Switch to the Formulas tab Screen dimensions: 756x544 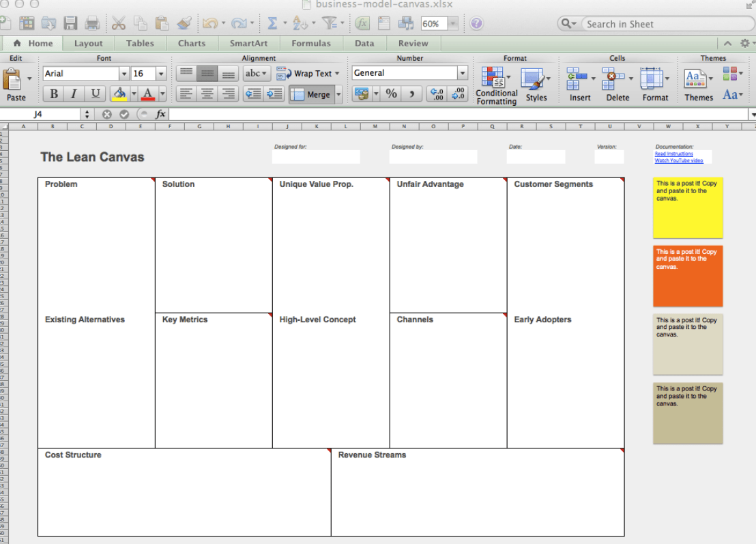point(311,43)
